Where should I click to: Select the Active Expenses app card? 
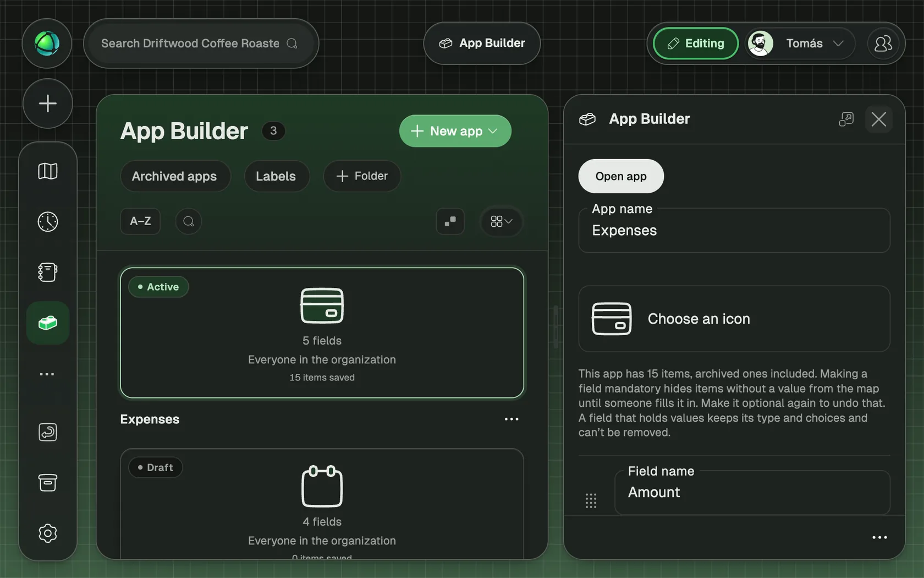[x=322, y=332]
